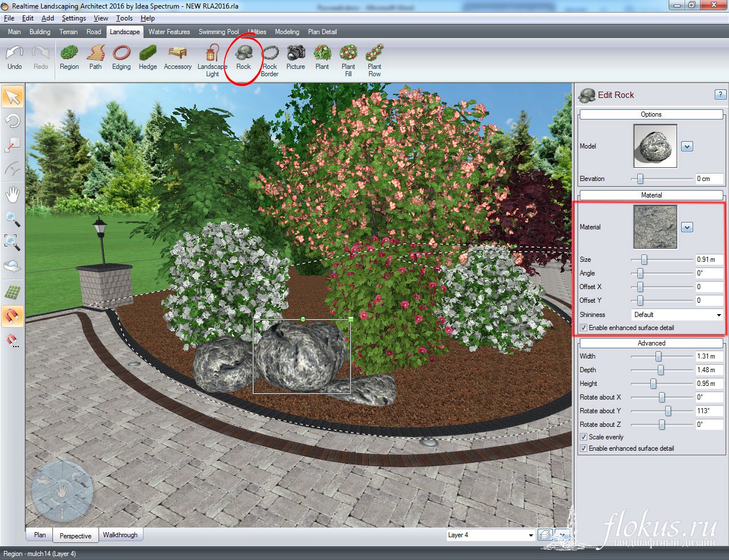Switch to the Swimming Pool tab

tap(219, 32)
